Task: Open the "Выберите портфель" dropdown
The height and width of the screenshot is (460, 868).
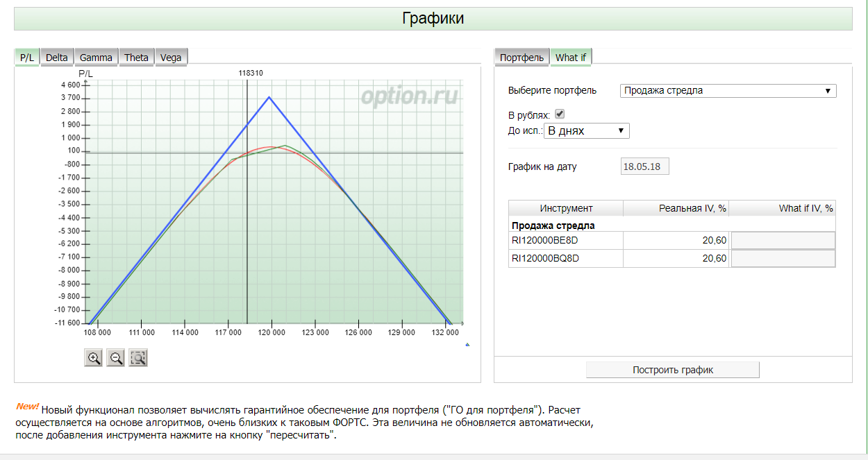Action: click(x=728, y=90)
